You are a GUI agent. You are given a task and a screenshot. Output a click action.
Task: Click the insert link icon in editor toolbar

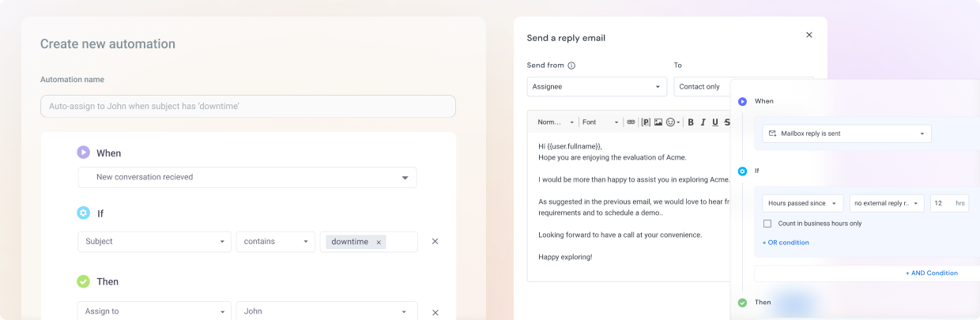tap(631, 122)
